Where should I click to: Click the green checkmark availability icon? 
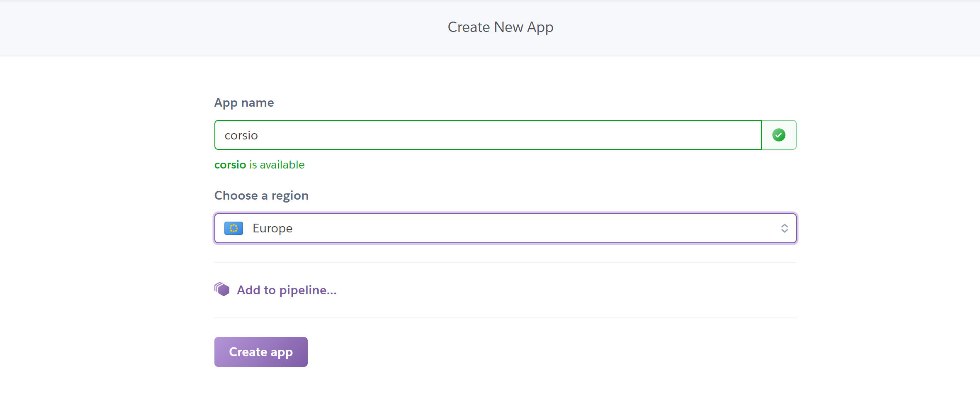pyautogui.click(x=778, y=135)
